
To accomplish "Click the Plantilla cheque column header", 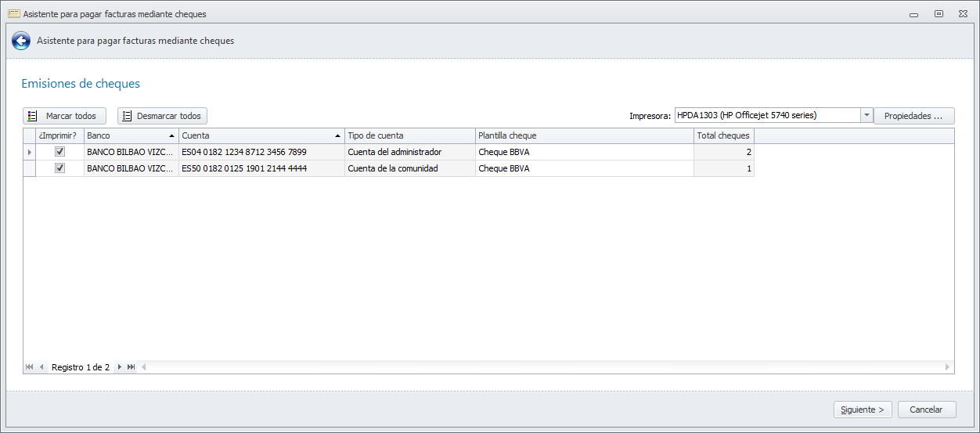I will pos(585,135).
